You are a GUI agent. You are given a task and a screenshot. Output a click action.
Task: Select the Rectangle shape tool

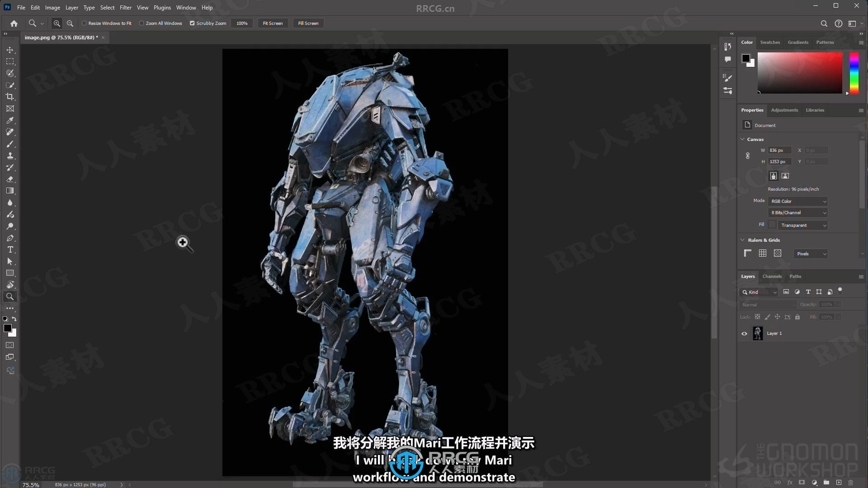click(10, 273)
